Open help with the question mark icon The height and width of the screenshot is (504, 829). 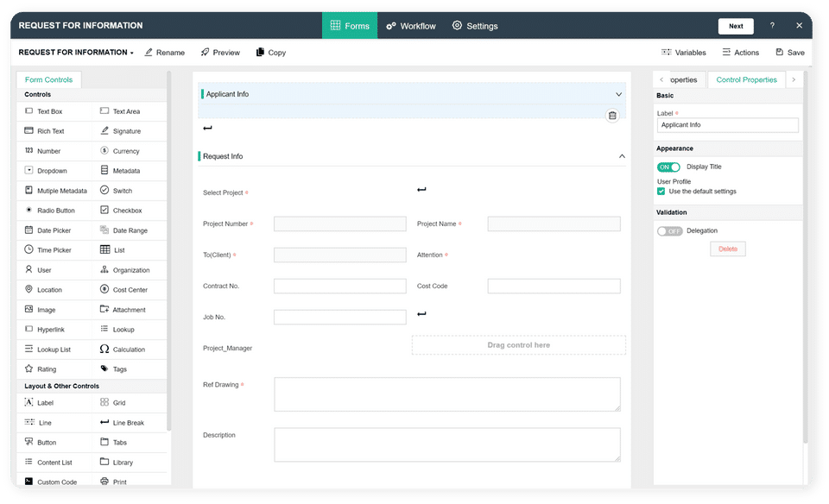tap(772, 25)
